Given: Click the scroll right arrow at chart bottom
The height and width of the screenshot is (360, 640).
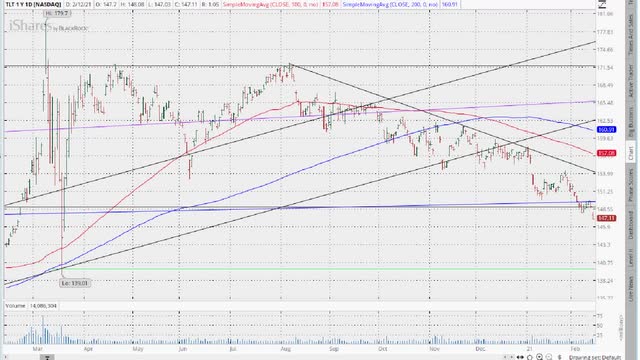Looking at the screenshot, I should 511,357.
